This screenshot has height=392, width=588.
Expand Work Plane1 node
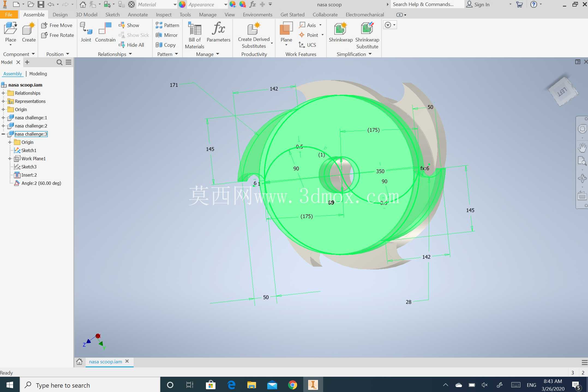[x=10, y=159]
